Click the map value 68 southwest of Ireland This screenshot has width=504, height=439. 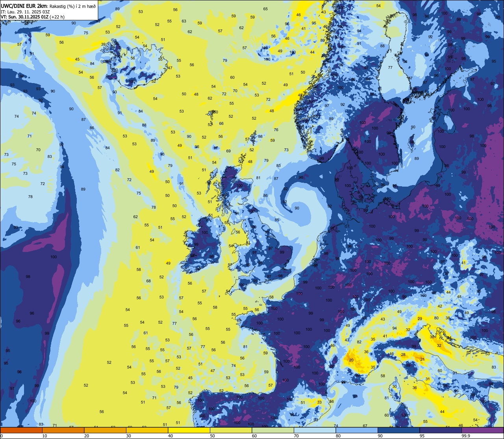click(148, 281)
